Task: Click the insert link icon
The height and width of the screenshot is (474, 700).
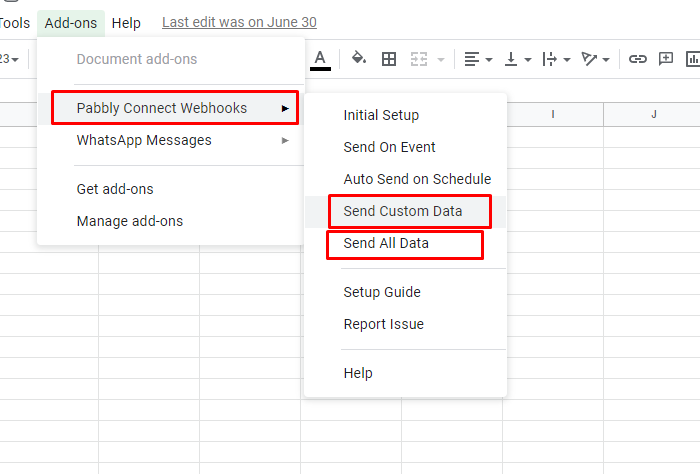Action: click(x=638, y=59)
